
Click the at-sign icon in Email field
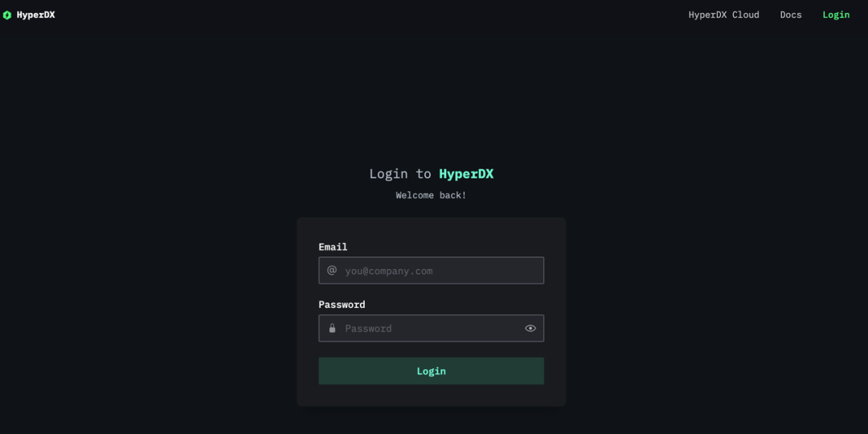pyautogui.click(x=332, y=271)
